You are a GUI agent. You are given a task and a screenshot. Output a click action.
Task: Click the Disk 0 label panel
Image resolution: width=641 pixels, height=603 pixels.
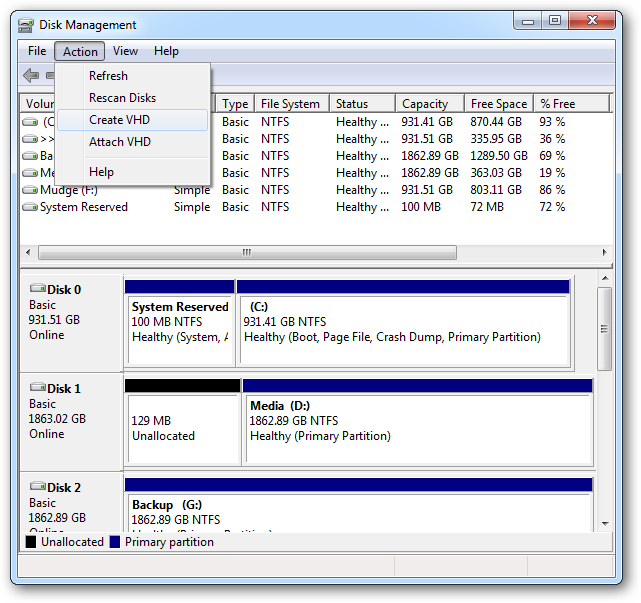71,323
